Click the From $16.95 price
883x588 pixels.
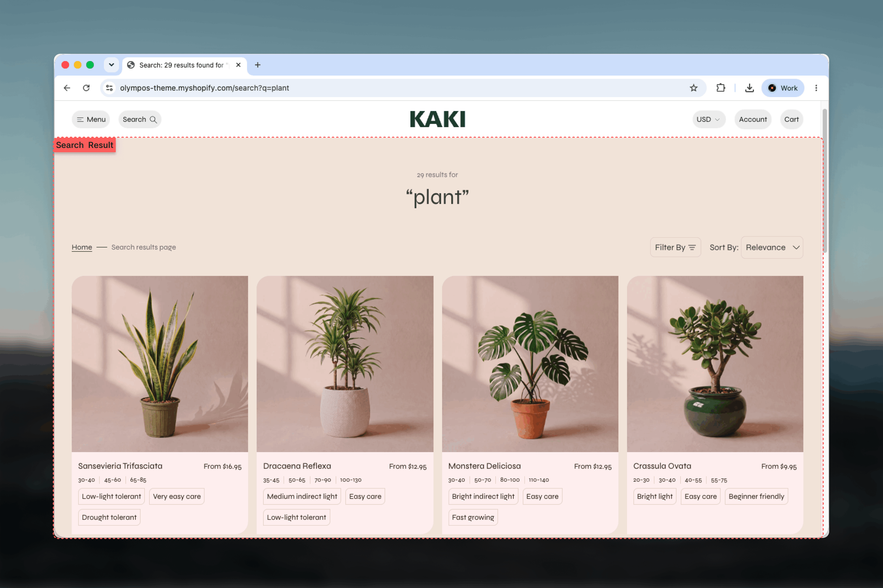pyautogui.click(x=223, y=466)
